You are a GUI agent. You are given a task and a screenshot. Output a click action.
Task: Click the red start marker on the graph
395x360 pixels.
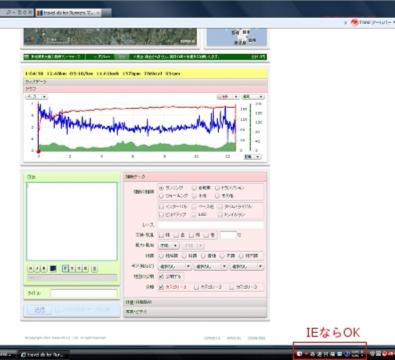coord(38,151)
